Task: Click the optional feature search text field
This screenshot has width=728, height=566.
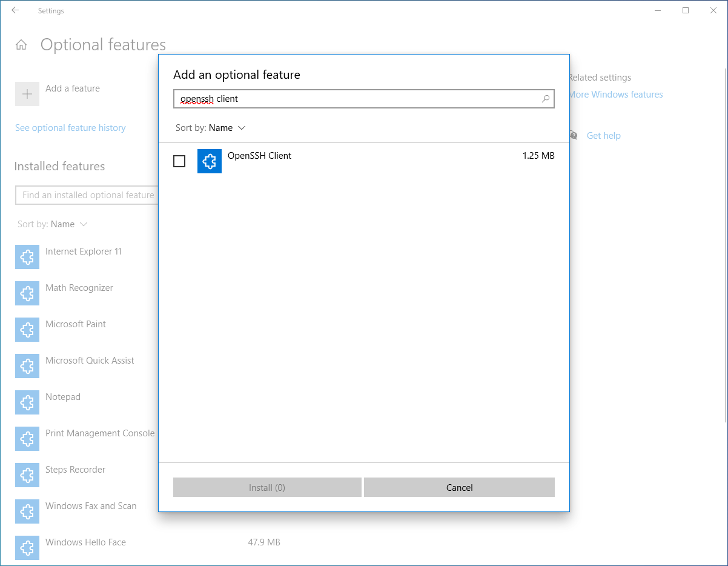Action: [x=357, y=99]
